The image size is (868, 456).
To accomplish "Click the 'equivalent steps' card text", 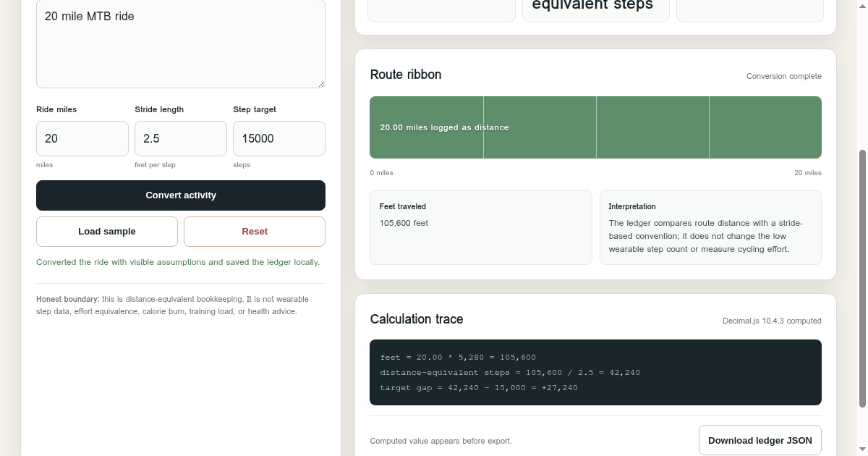I will [x=592, y=5].
